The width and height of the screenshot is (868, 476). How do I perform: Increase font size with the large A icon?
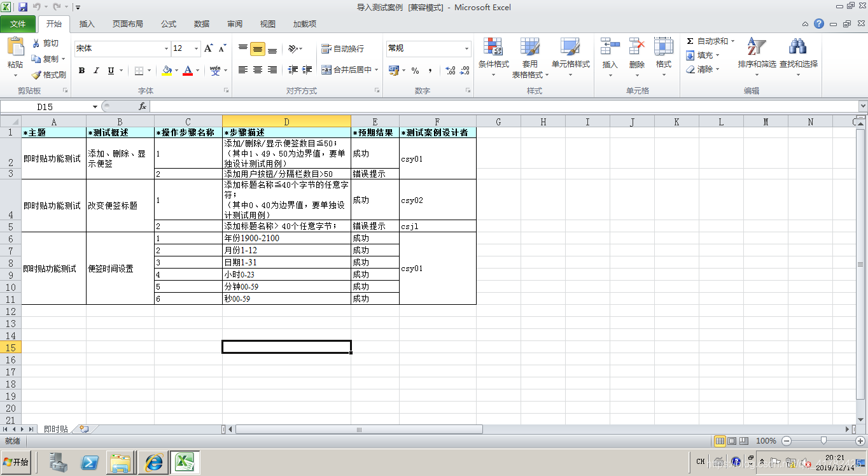[208, 48]
